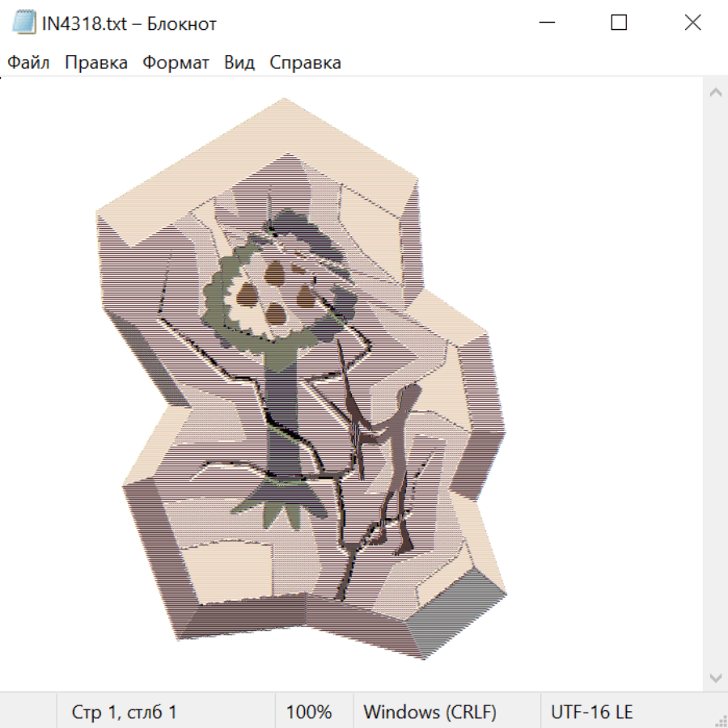Click the 100% zoom level in status bar
Image resolution: width=728 pixels, height=728 pixels.
coord(309,713)
